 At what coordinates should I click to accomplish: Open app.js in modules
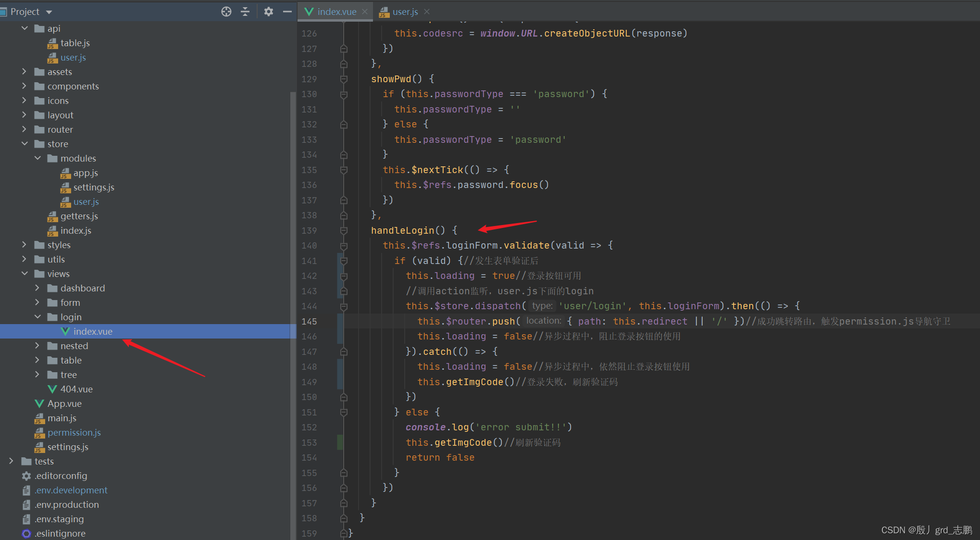pyautogui.click(x=86, y=173)
